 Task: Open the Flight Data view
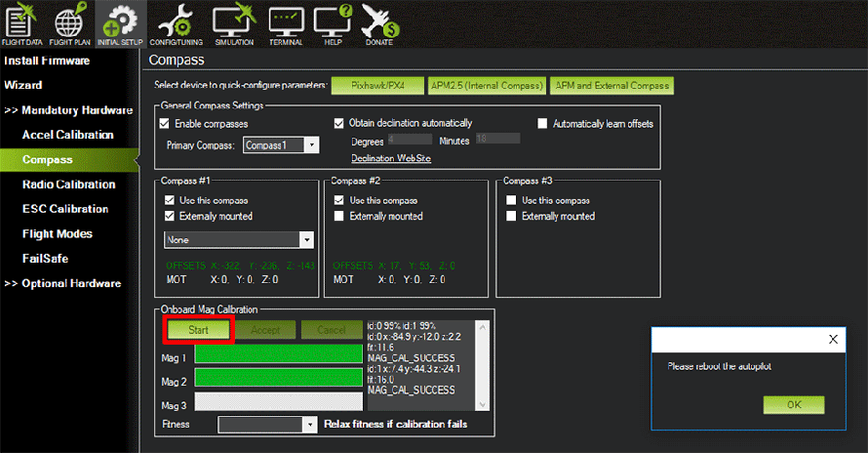(x=21, y=23)
